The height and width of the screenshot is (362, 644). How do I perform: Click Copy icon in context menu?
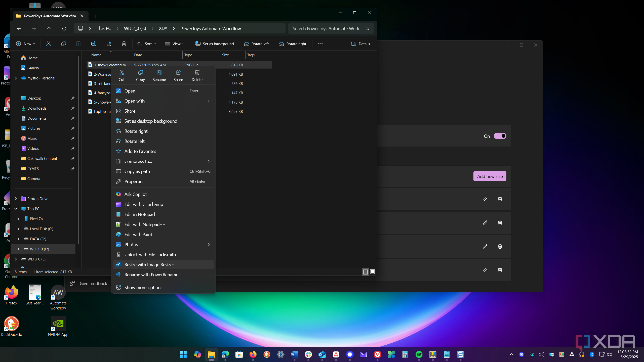pyautogui.click(x=140, y=75)
